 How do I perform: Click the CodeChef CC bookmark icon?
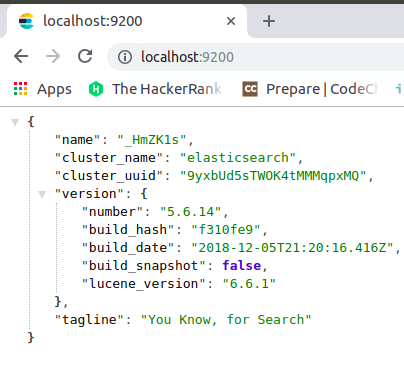click(250, 89)
